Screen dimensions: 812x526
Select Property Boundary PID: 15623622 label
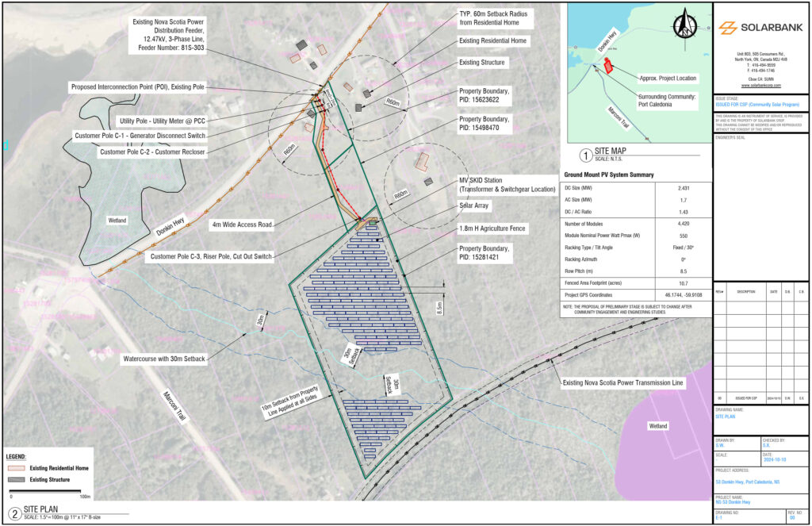point(485,95)
